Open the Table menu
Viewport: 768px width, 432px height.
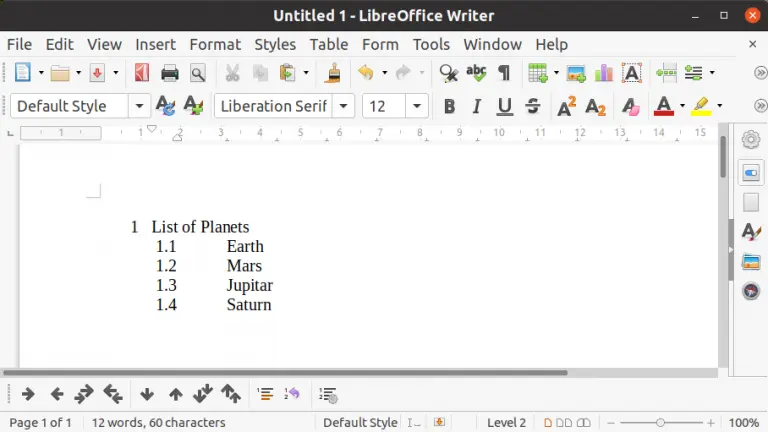click(328, 44)
